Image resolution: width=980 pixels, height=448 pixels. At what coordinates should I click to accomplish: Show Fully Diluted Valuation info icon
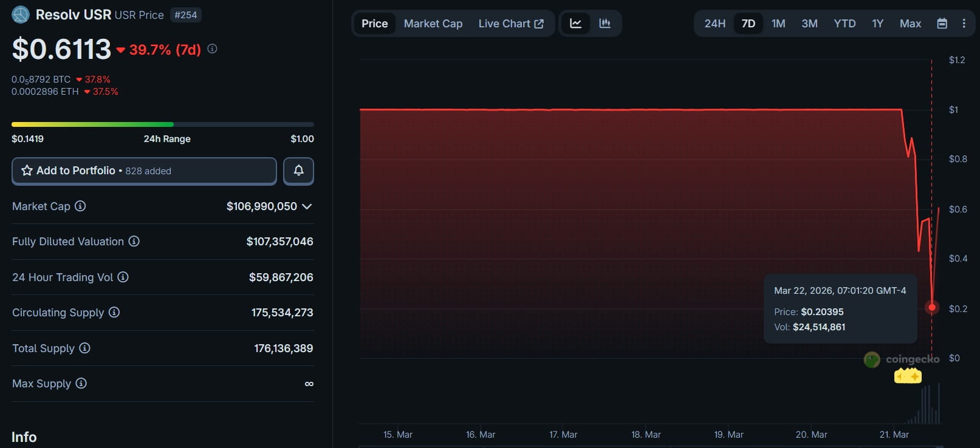(x=134, y=242)
